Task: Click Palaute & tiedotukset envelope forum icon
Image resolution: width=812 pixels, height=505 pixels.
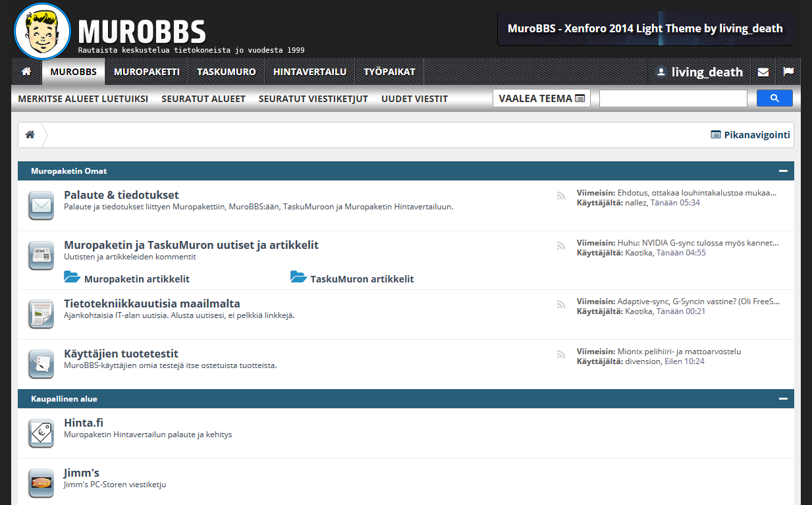Action: point(41,206)
